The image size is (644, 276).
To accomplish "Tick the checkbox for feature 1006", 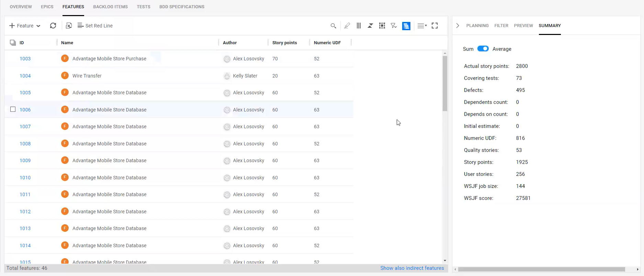I will (x=13, y=109).
